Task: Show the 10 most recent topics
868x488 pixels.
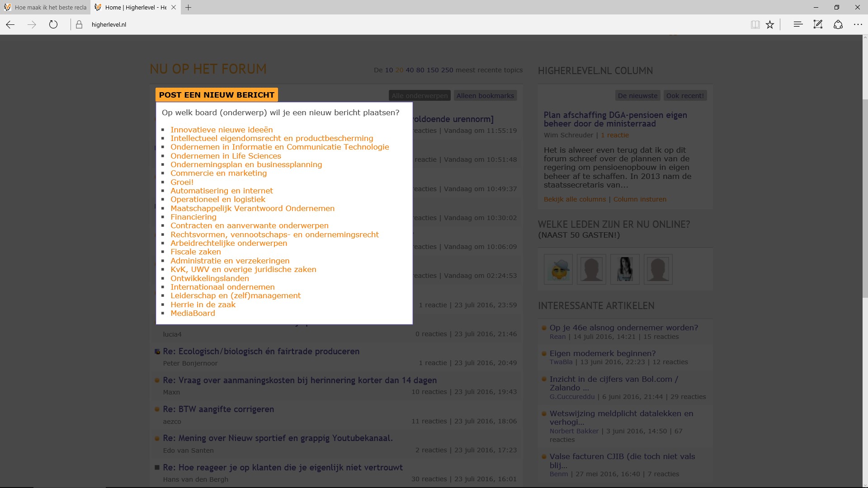Action: coord(389,70)
